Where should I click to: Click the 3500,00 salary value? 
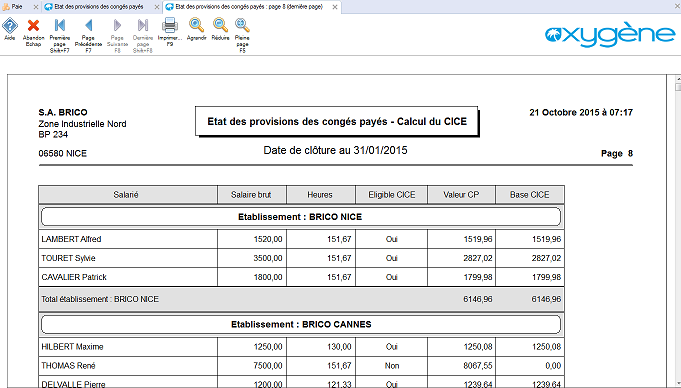click(x=268, y=258)
